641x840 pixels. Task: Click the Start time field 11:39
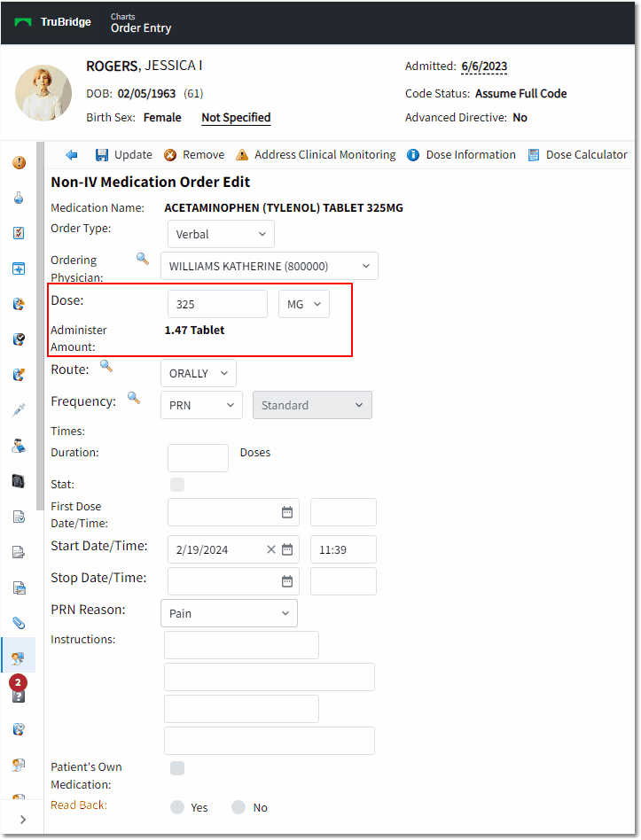343,549
